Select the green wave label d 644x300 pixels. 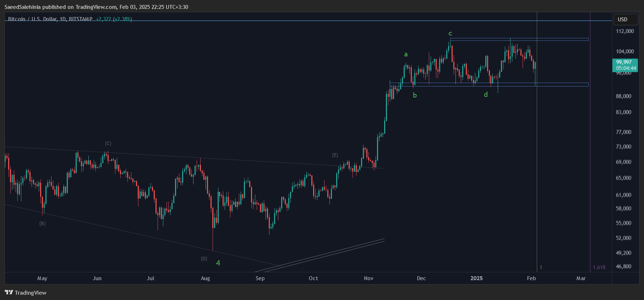click(x=486, y=94)
